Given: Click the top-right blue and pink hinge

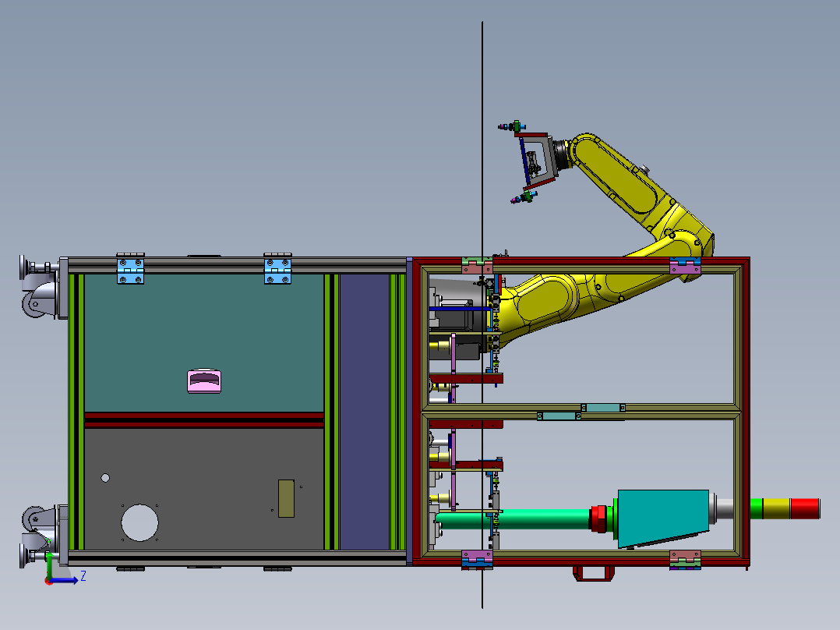Looking at the screenshot, I should 685,265.
